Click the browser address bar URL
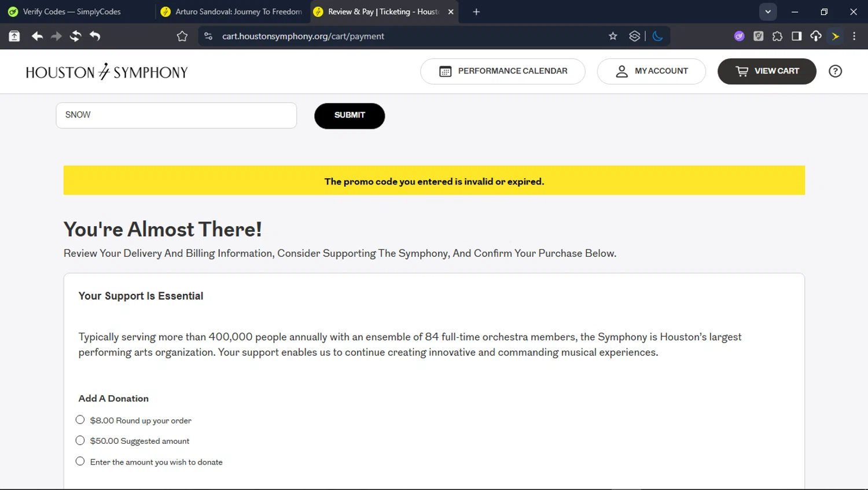This screenshot has height=490, width=868. coord(303,36)
